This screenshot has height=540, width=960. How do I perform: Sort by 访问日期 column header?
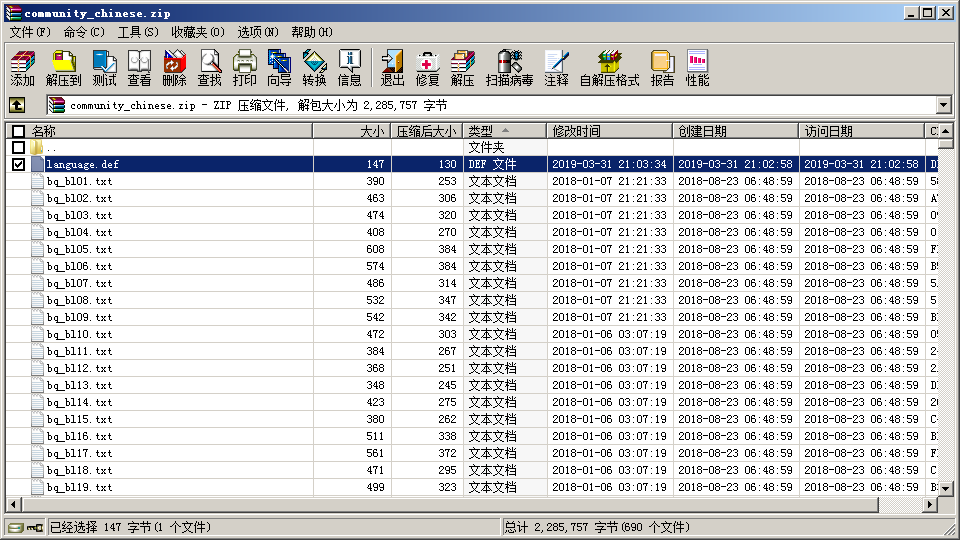point(861,131)
